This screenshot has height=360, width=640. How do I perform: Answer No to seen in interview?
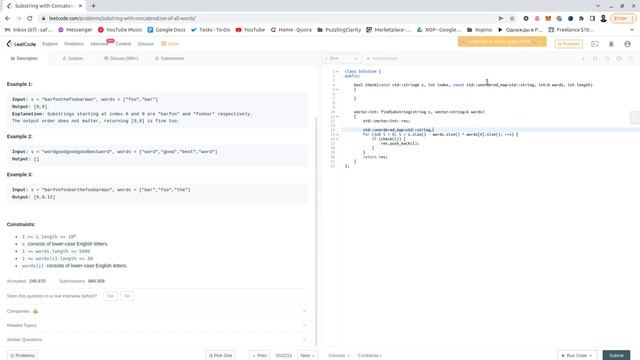pos(127,296)
